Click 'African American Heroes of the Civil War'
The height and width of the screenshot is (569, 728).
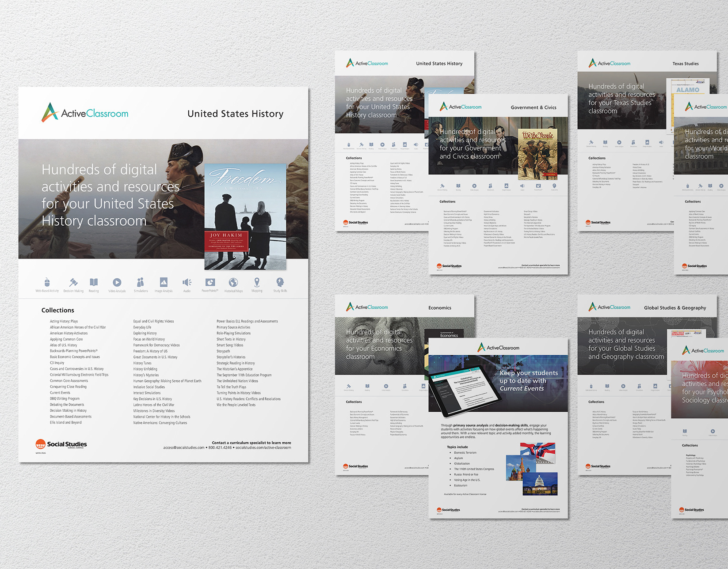(x=78, y=327)
